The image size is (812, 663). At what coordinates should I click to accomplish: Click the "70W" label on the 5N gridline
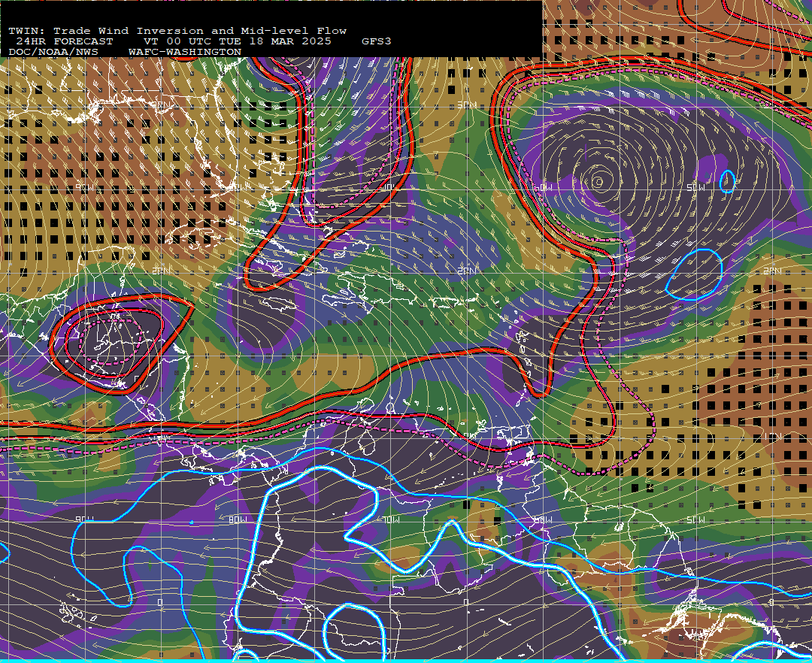click(x=392, y=519)
